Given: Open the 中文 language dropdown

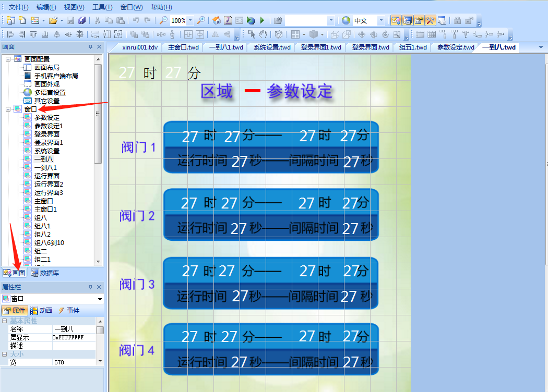Looking at the screenshot, I should coord(381,21).
